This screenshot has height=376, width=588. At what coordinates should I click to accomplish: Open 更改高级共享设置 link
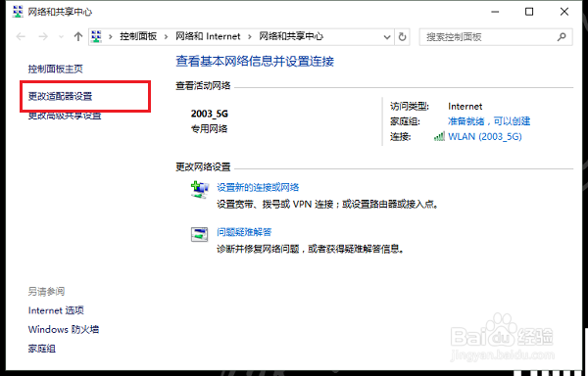click(65, 116)
